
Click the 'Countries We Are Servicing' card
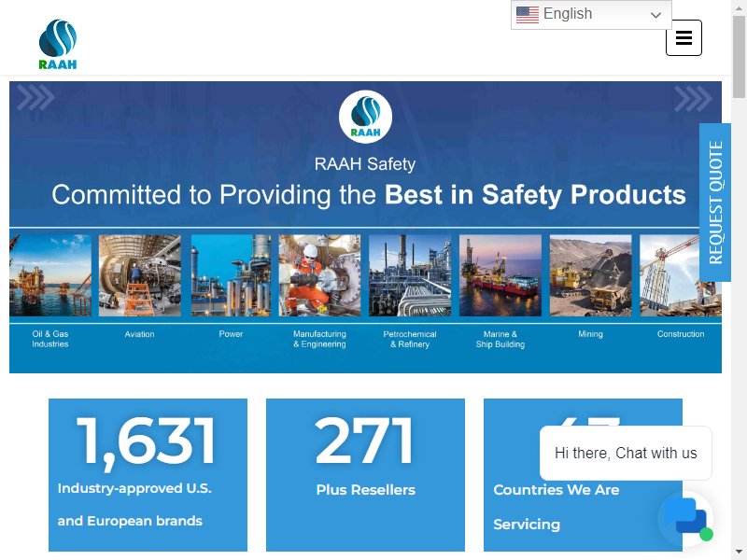tap(583, 475)
